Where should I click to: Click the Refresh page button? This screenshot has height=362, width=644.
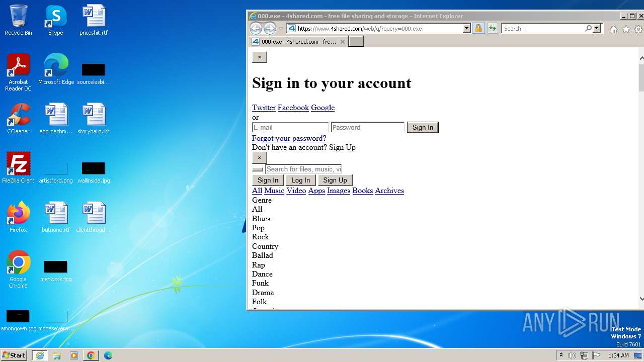click(493, 29)
